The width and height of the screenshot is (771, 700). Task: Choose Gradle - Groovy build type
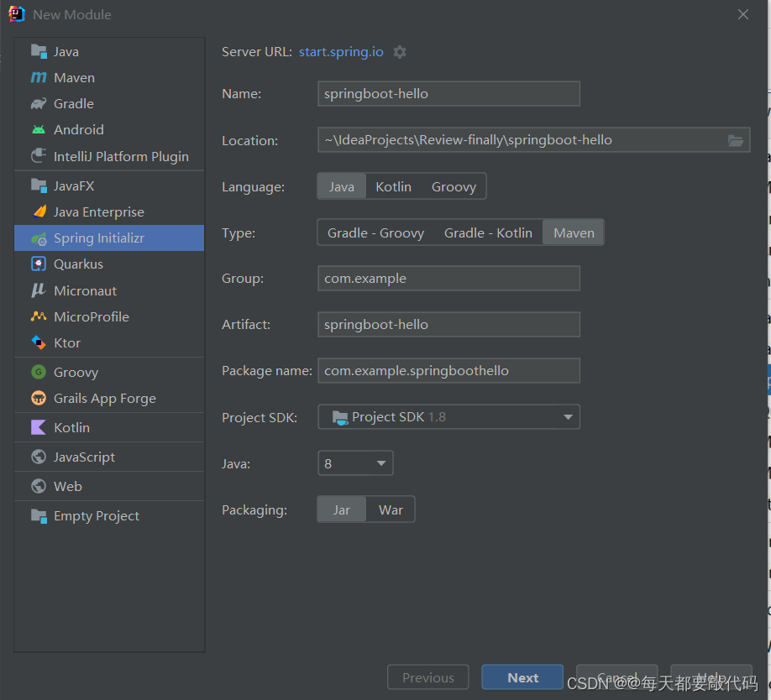pos(375,232)
